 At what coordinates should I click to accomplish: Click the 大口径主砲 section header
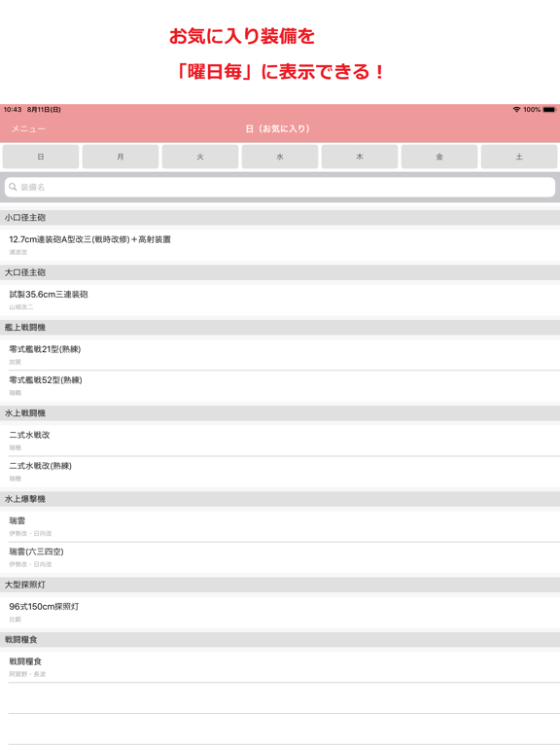(280, 272)
